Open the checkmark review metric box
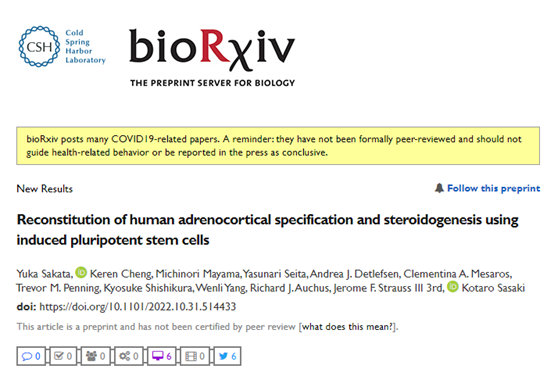554x376 pixels. click(x=63, y=356)
